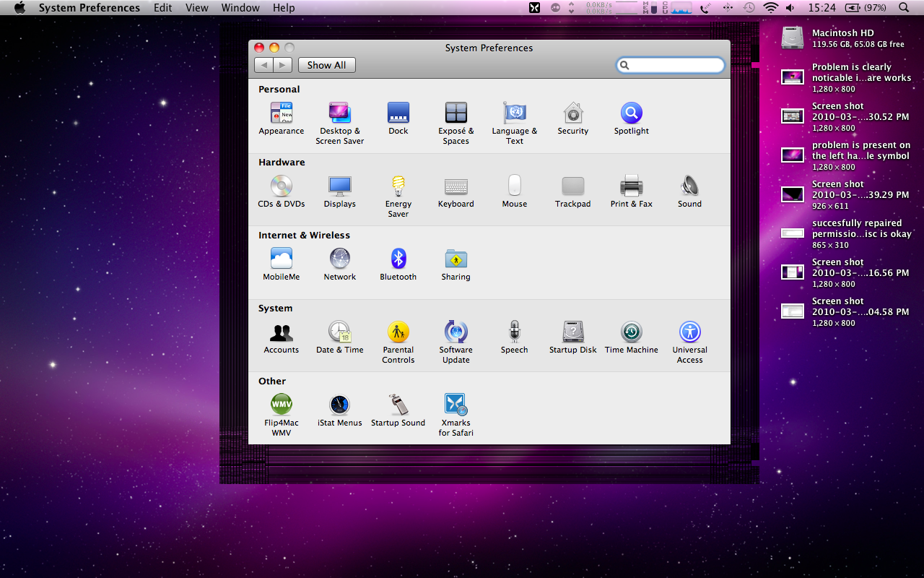Go back with the left arrow button
The height and width of the screenshot is (578, 924).
coord(263,65)
